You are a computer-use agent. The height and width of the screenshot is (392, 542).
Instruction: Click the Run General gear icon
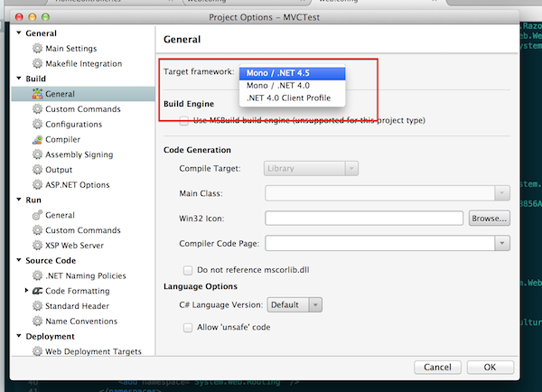pos(37,215)
